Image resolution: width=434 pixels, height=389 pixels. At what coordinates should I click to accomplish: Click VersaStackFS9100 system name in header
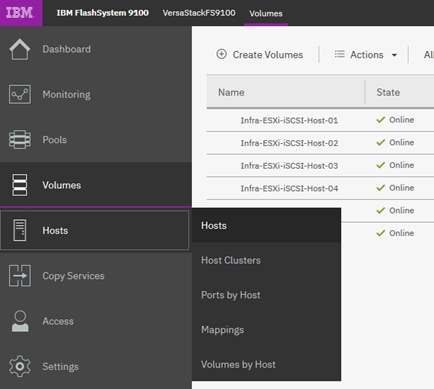(199, 13)
